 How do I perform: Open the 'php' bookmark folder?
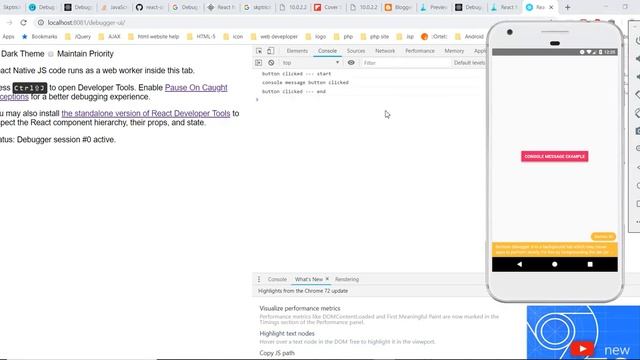pyautogui.click(x=343, y=37)
